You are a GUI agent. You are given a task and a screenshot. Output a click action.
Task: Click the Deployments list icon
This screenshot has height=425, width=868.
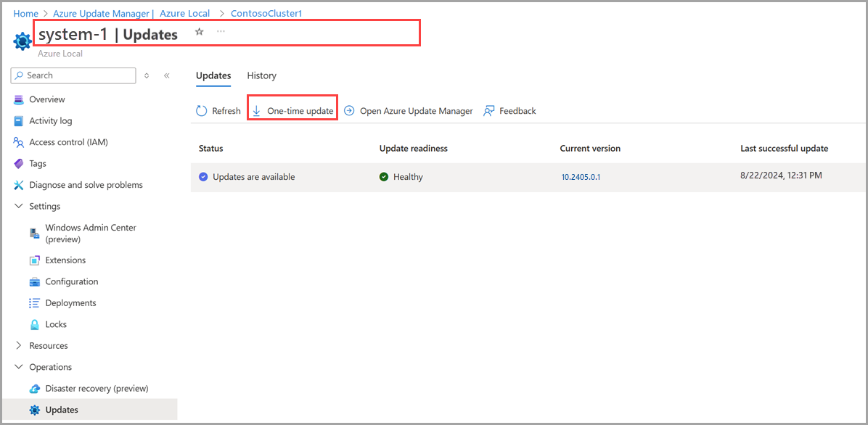[35, 303]
